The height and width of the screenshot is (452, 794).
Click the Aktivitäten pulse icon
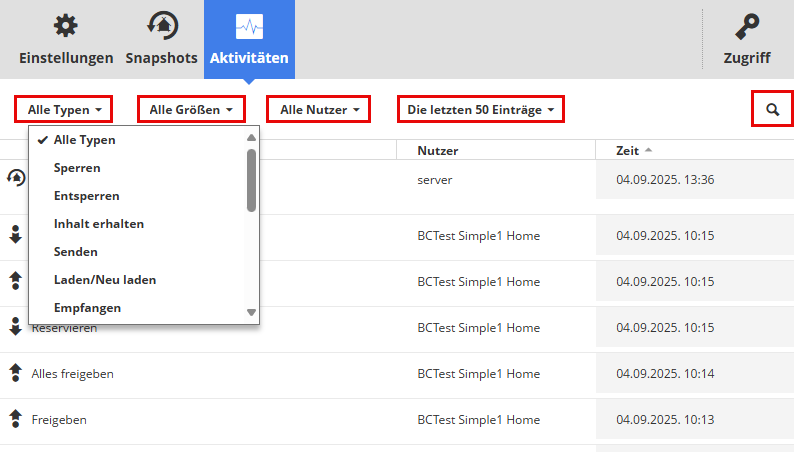[x=249, y=26]
